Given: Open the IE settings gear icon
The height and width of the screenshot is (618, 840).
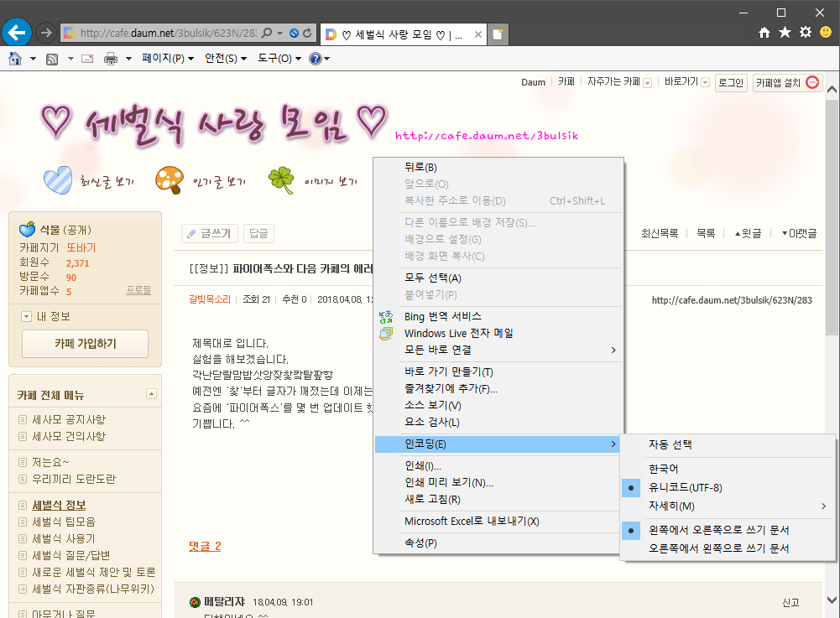Looking at the screenshot, I should (806, 33).
